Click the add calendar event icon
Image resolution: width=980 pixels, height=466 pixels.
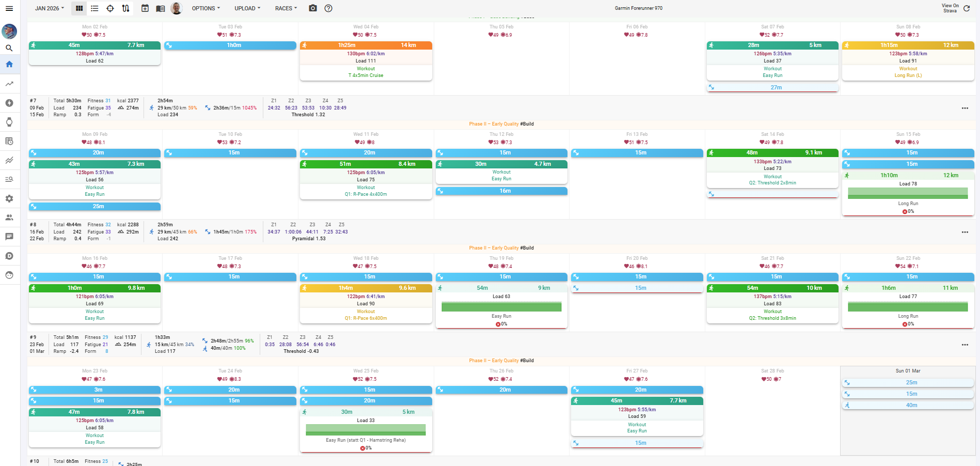(x=145, y=8)
